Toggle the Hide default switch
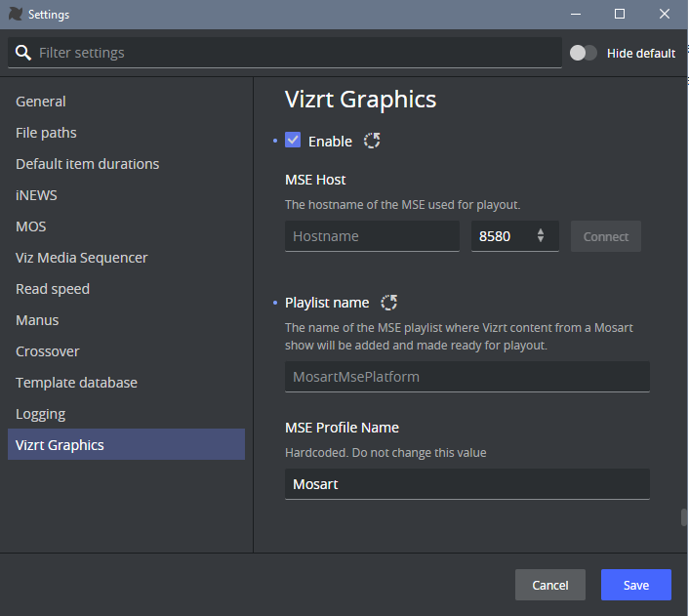Screen dimensions: 689x616 point(583,53)
